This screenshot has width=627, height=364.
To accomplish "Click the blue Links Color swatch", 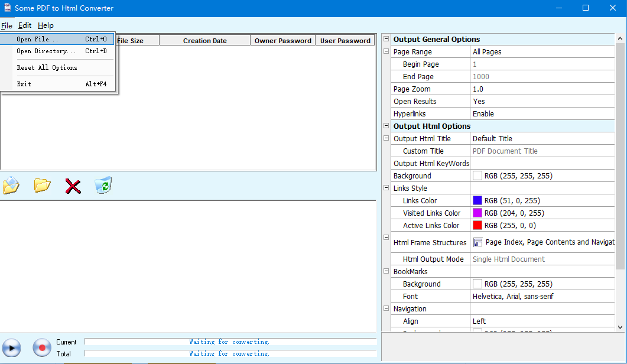I will [x=477, y=200].
